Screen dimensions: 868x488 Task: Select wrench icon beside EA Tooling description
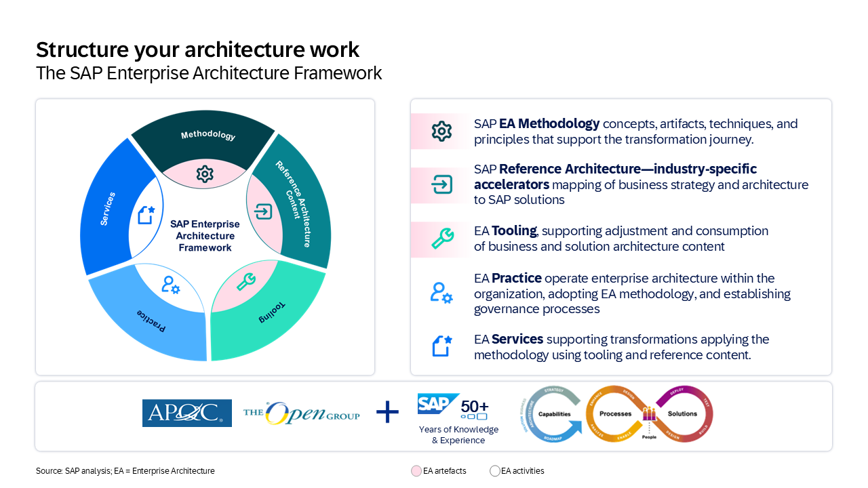pyautogui.click(x=441, y=239)
